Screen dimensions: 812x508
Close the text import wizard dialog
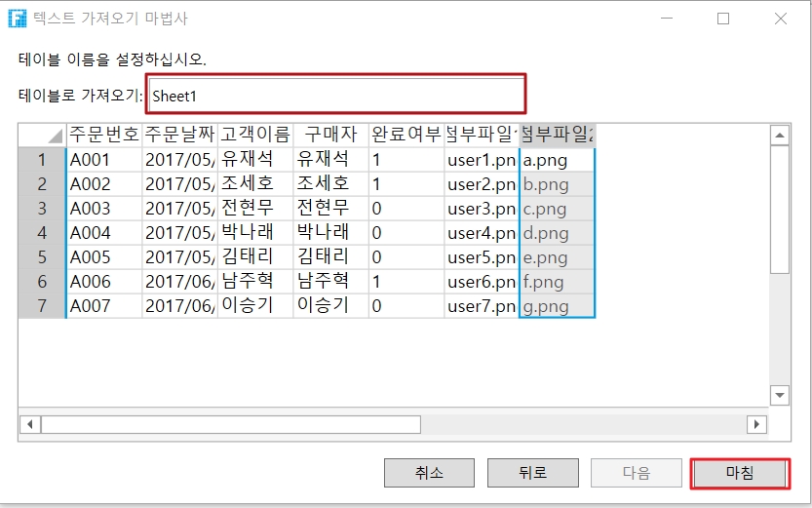coord(781,19)
